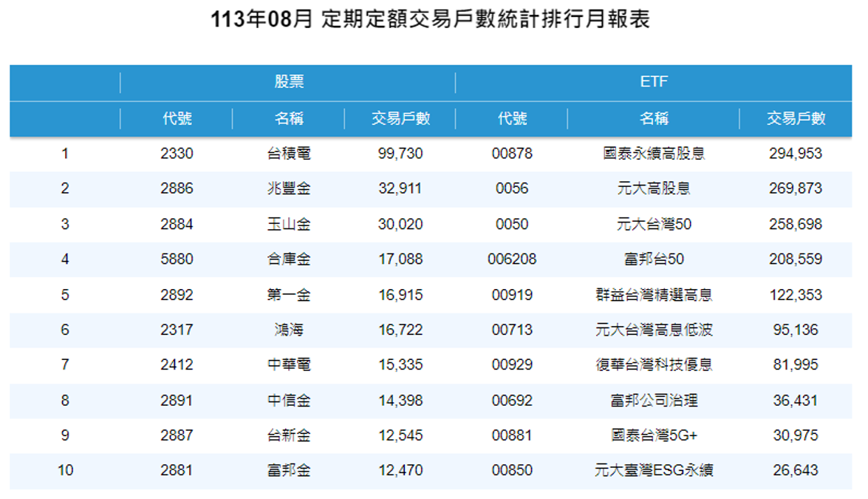The image size is (868, 499).
Task: Click ETF code 0056
Action: 512,189
